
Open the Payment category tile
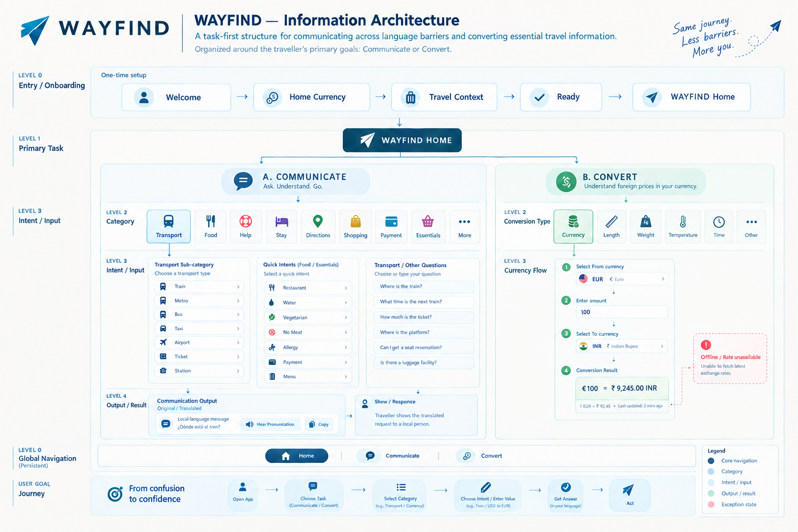(391, 227)
